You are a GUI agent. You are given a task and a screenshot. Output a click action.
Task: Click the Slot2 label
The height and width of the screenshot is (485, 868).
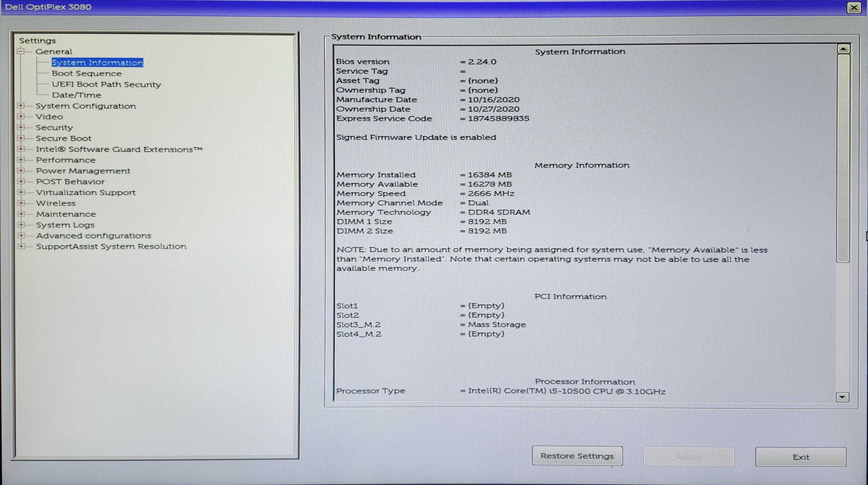click(348, 315)
